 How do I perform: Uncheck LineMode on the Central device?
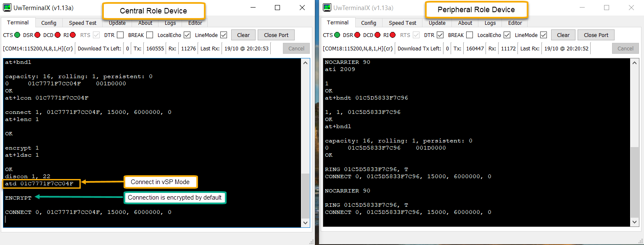[x=224, y=35]
